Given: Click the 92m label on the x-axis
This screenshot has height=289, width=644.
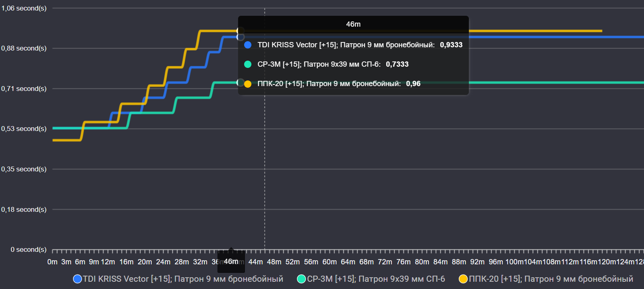Looking at the screenshot, I should pos(477,262).
